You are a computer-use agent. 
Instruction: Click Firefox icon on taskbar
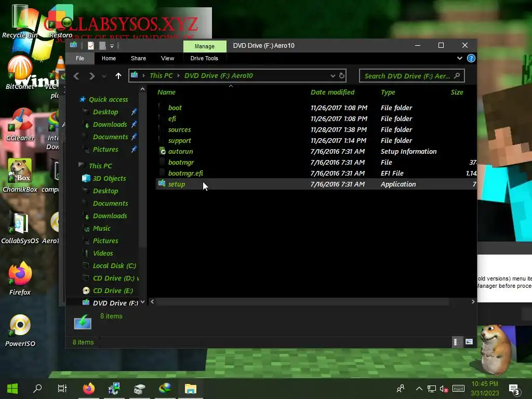[89, 389]
